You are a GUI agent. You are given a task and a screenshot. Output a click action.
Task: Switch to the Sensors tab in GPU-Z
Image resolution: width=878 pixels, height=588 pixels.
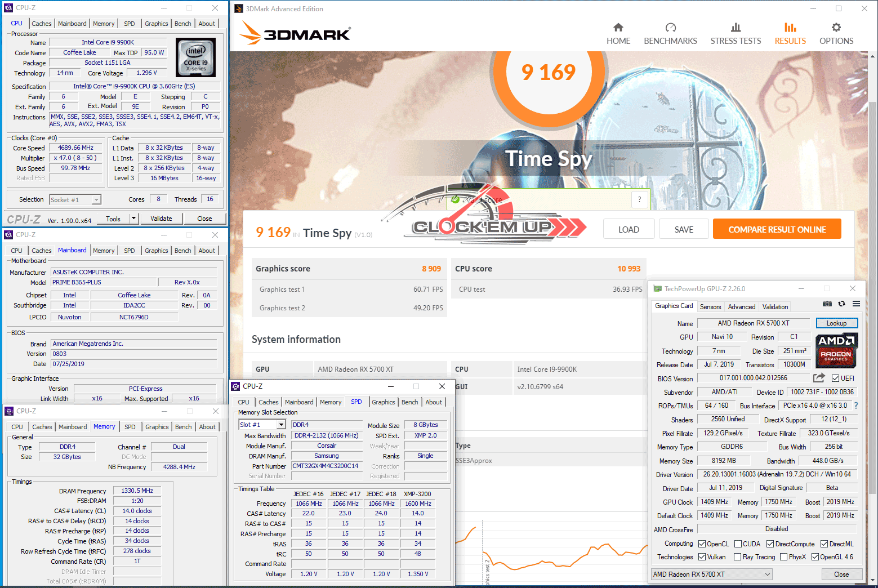(710, 307)
